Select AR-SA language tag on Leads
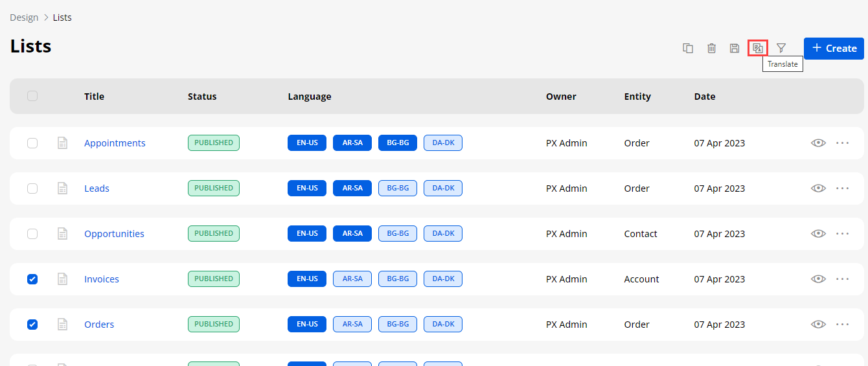Screen dimensions: 868x366 (x=352, y=189)
